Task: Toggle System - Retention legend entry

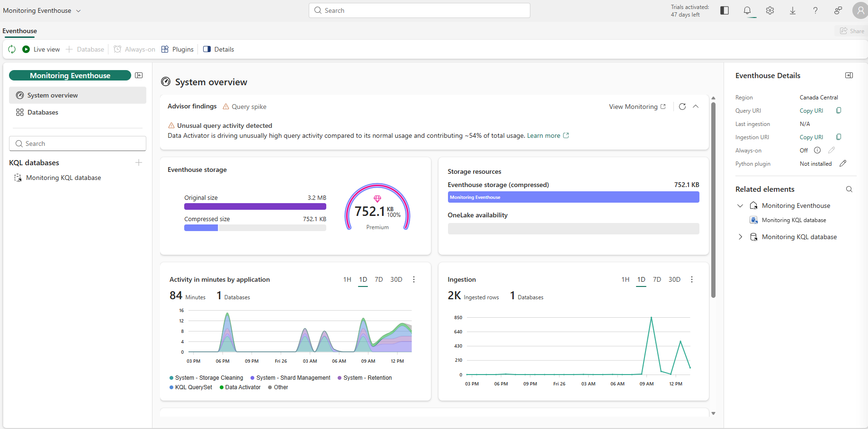Action: coord(365,378)
